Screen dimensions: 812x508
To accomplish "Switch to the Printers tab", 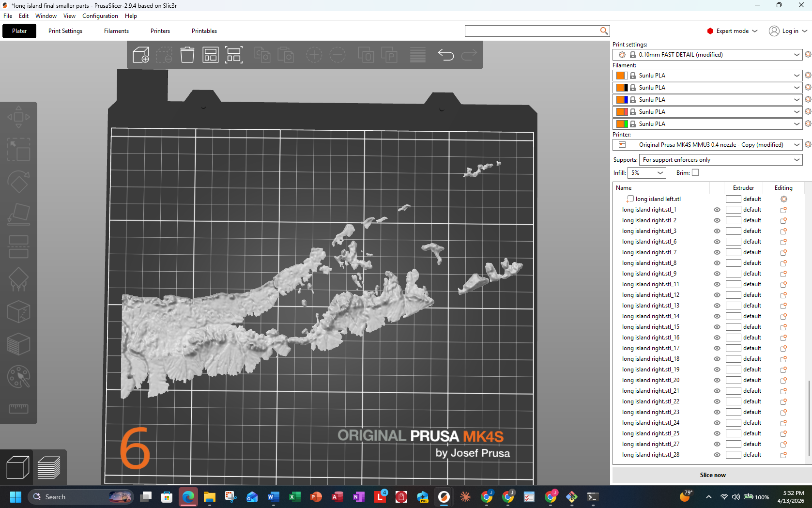I will click(160, 31).
